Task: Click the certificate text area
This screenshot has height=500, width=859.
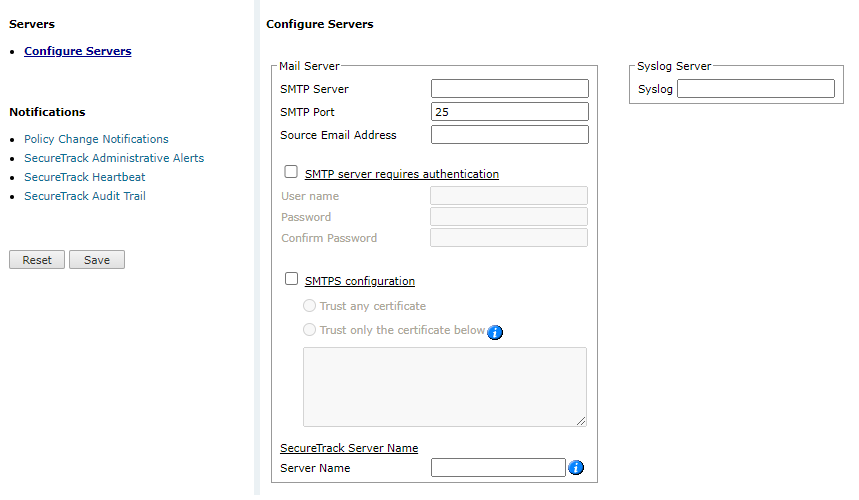Action: coord(444,387)
